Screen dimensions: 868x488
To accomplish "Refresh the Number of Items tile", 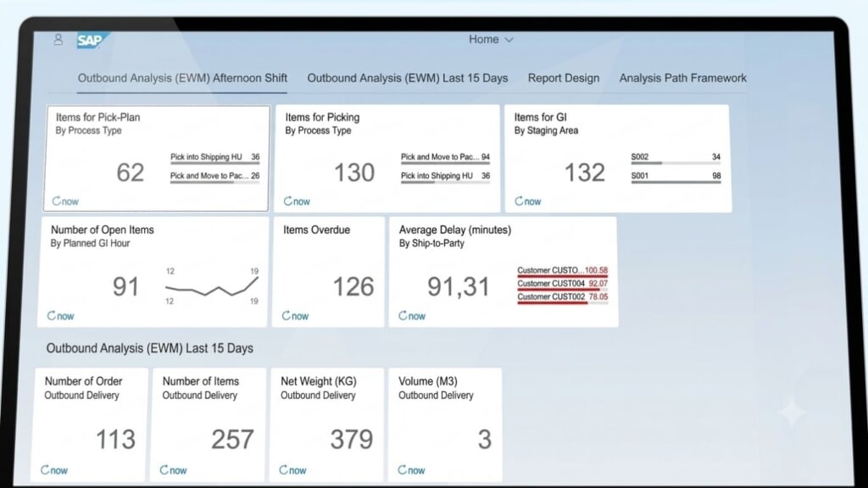I will point(173,470).
